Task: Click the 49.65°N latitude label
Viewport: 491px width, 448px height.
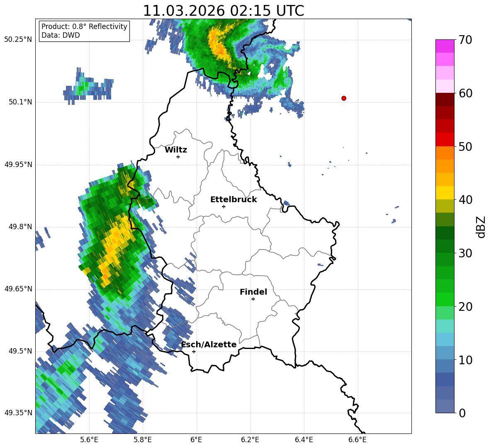Action: (x=18, y=289)
